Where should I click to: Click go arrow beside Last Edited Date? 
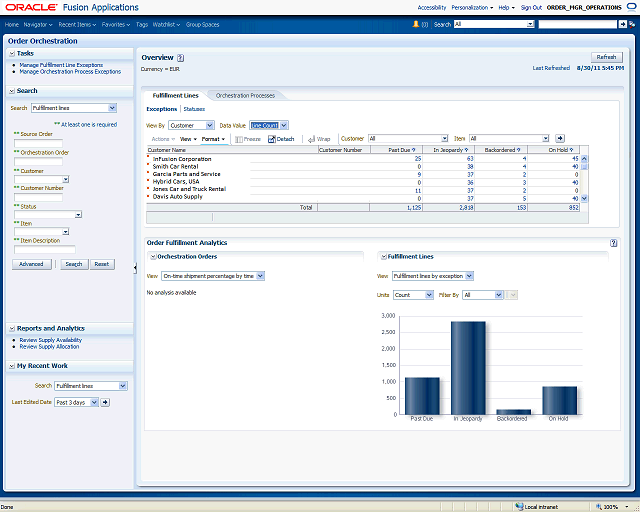pyautogui.click(x=106, y=402)
